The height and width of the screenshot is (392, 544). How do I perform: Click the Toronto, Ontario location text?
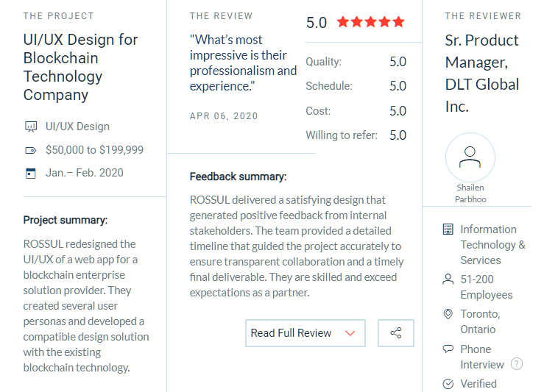click(x=480, y=321)
